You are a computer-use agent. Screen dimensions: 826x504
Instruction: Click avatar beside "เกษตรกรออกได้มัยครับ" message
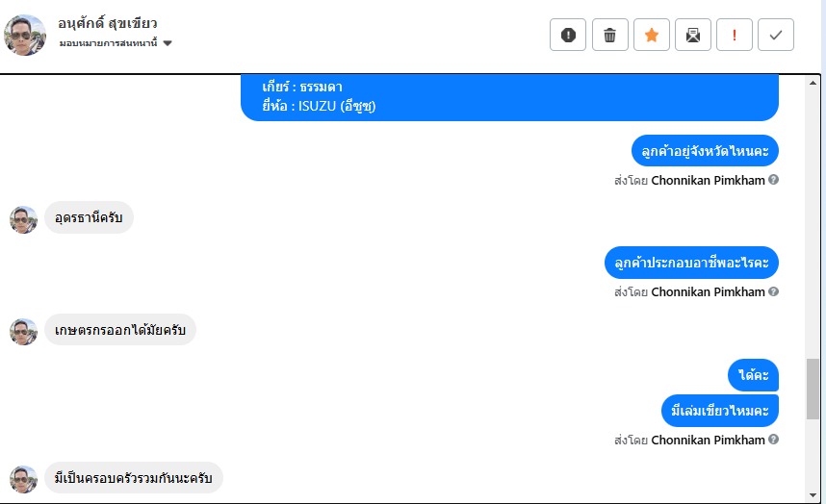point(23,332)
